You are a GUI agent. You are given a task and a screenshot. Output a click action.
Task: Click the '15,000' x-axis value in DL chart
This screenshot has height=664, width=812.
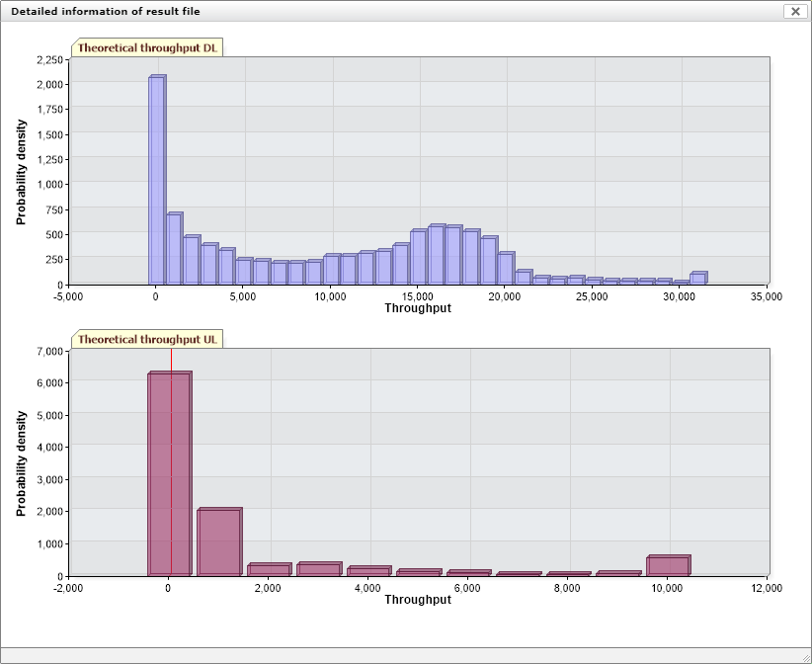(418, 296)
